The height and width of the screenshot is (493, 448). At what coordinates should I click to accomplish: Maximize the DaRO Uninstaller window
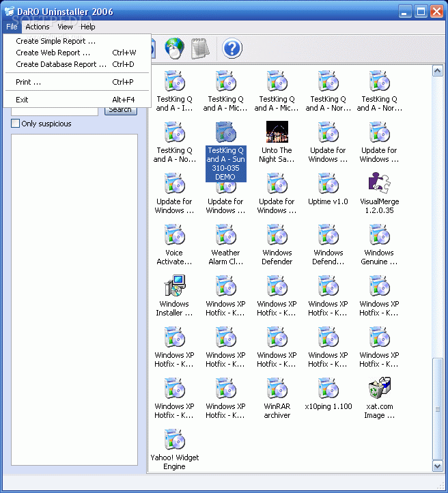tap(421, 12)
